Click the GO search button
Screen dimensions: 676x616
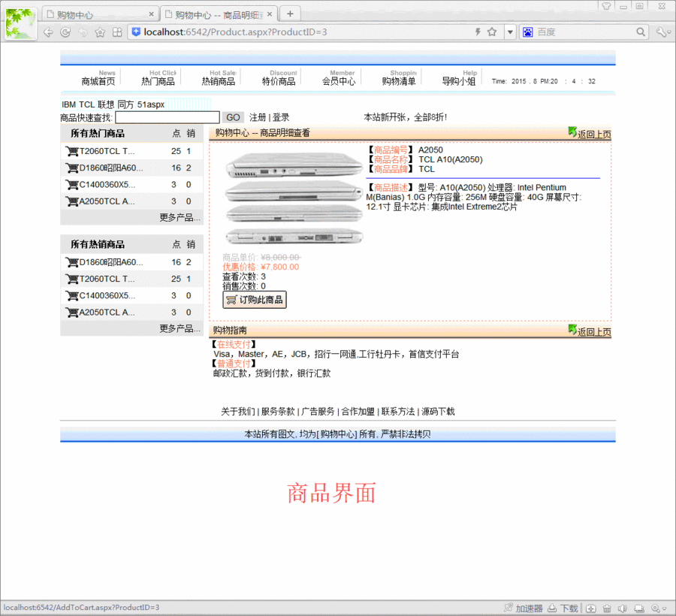coord(233,117)
